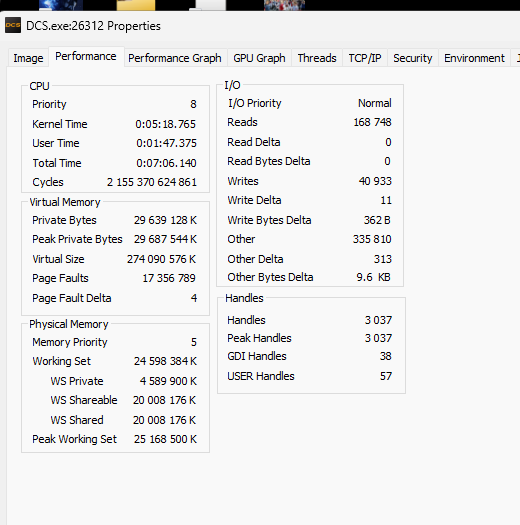Select Kernel Time value 0:05:18.765
The height and width of the screenshot is (525, 520).
(x=165, y=124)
